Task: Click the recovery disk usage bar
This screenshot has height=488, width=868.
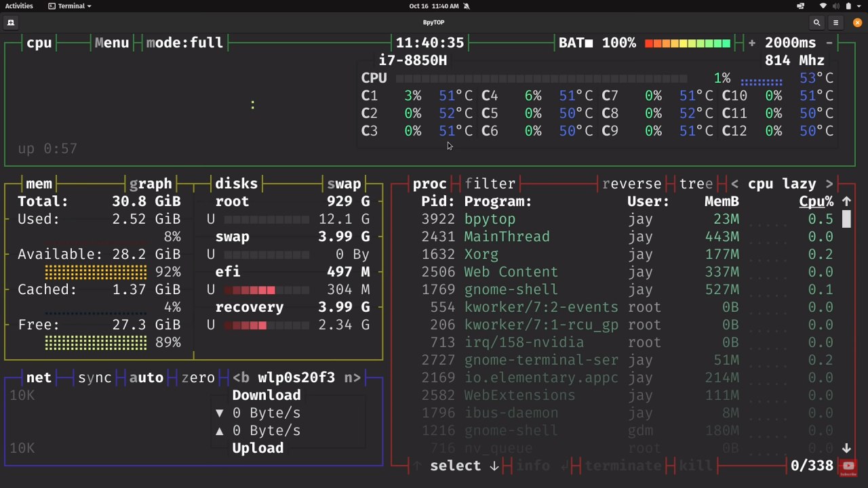Action: [267, 325]
